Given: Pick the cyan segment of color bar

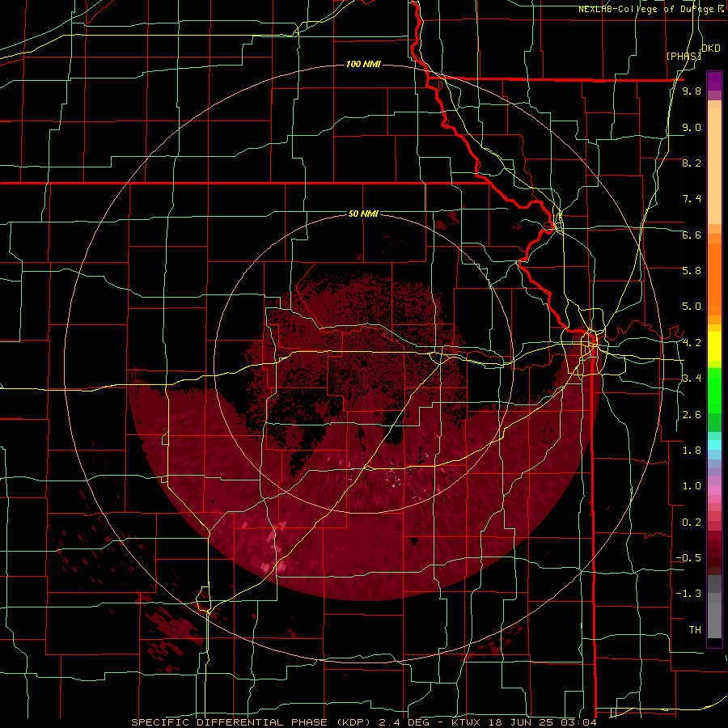Looking at the screenshot, I should [714, 444].
